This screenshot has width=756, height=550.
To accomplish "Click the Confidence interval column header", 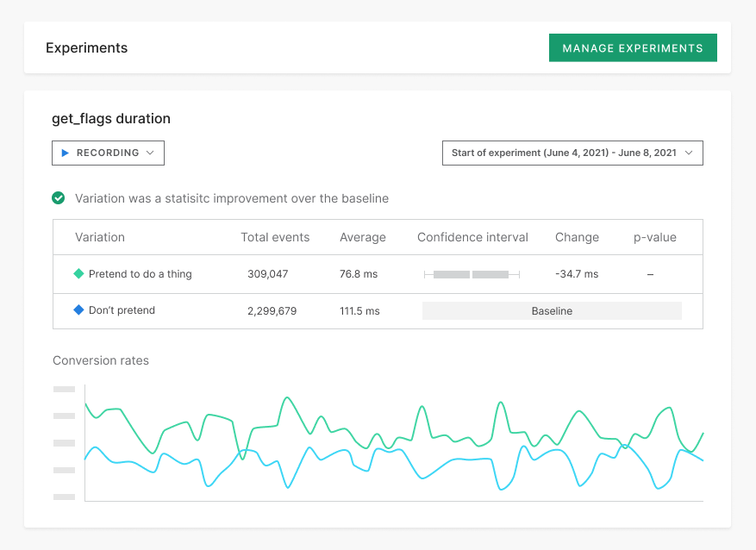I will 472,237.
